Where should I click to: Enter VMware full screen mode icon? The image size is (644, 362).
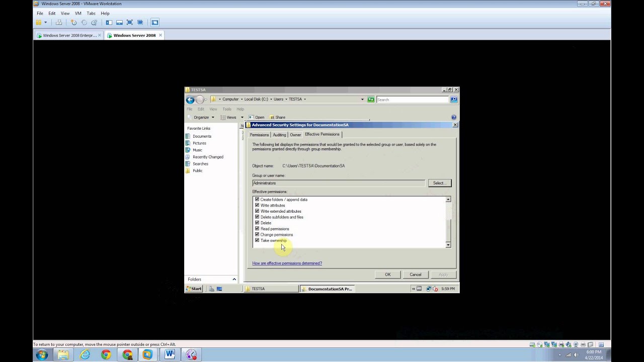click(x=130, y=22)
